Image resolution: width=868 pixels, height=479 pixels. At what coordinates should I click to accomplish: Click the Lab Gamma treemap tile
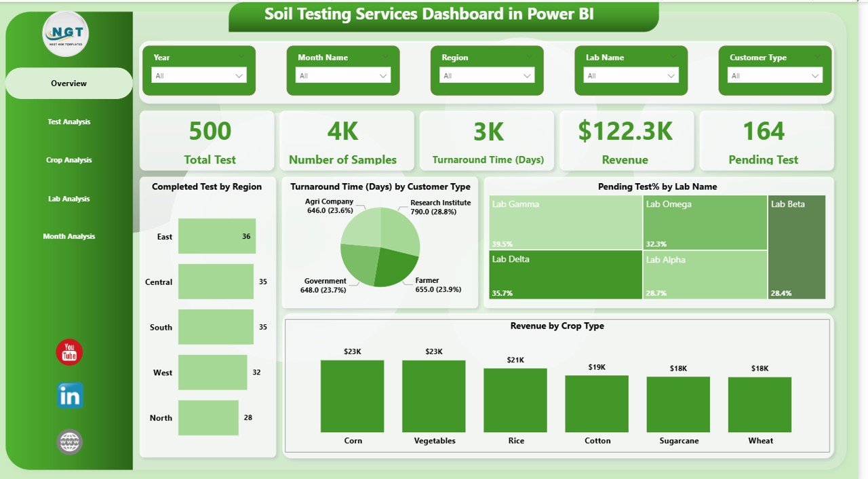coord(566,221)
